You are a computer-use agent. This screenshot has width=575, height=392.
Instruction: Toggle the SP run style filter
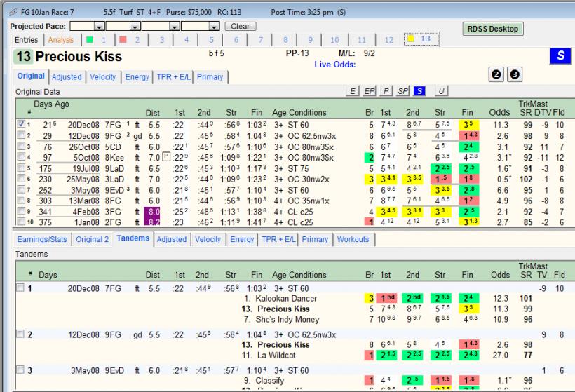[402, 91]
